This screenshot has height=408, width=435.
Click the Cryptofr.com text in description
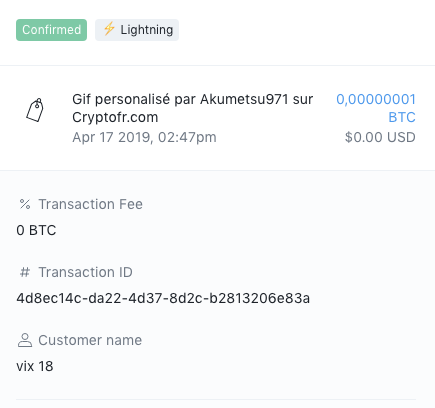click(x=115, y=117)
